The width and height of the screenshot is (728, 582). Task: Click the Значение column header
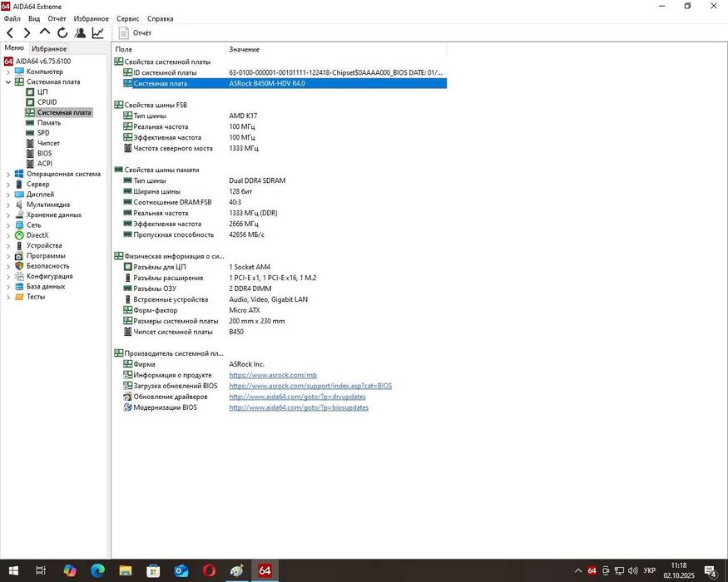point(336,49)
